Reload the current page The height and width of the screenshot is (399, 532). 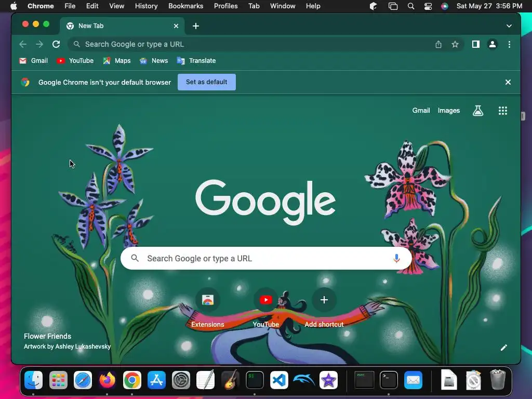coord(56,44)
